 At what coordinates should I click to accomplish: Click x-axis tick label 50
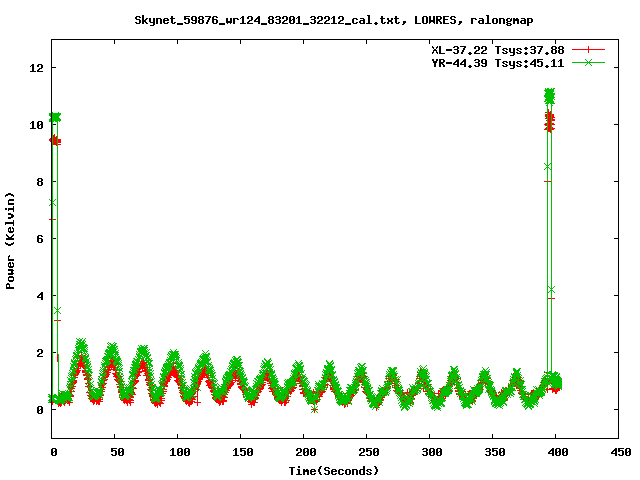[x=117, y=452]
